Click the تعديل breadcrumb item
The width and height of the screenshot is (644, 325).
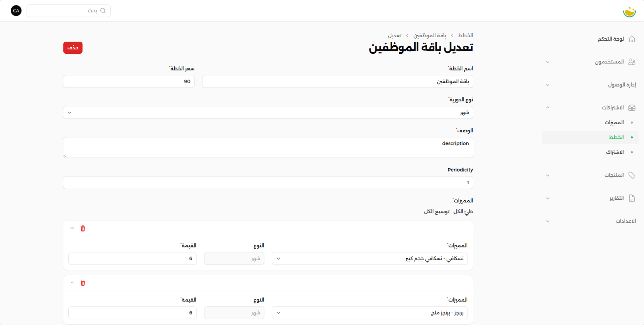click(x=395, y=35)
